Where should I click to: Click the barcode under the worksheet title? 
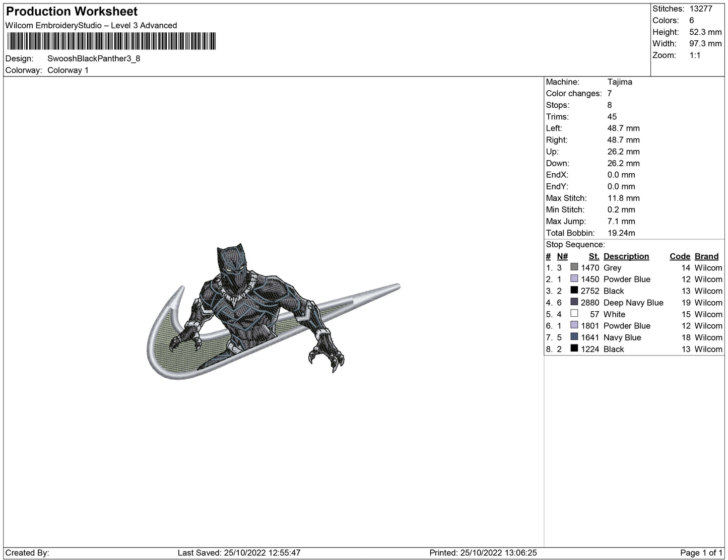pos(111,41)
